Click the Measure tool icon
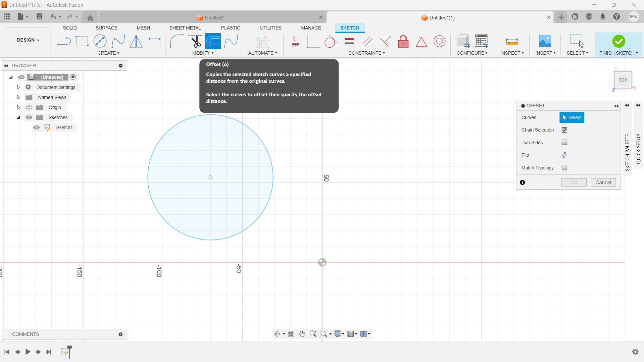 [512, 41]
